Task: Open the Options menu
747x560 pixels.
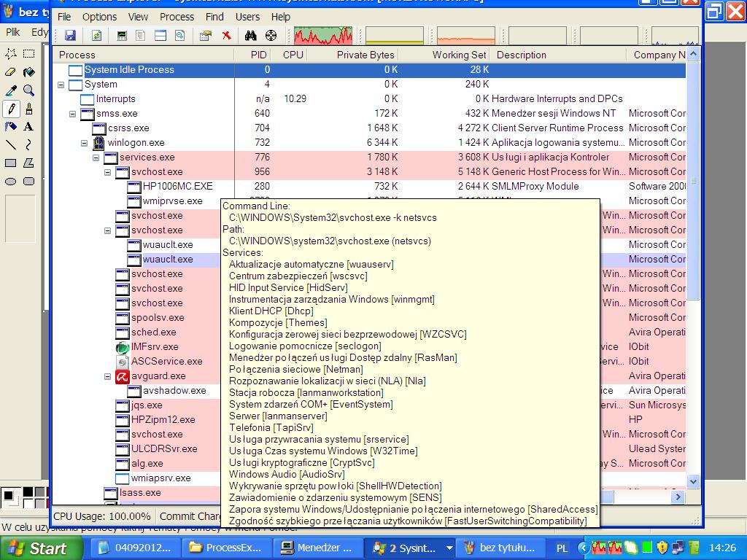Action: 99,17
